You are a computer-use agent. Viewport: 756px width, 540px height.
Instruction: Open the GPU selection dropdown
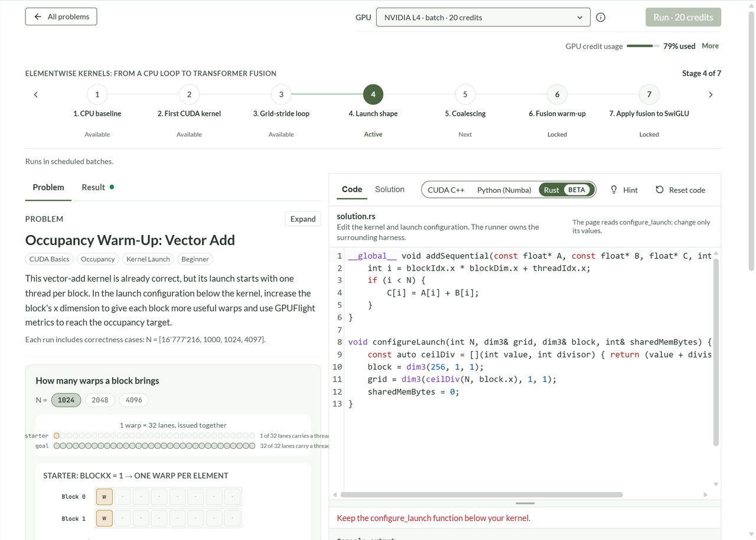coord(483,17)
